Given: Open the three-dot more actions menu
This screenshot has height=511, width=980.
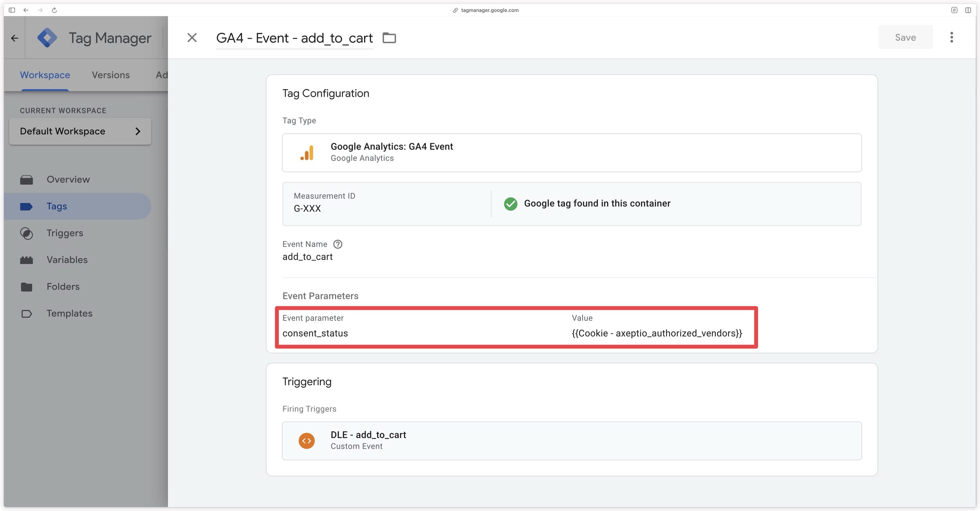Looking at the screenshot, I should tap(951, 38).
